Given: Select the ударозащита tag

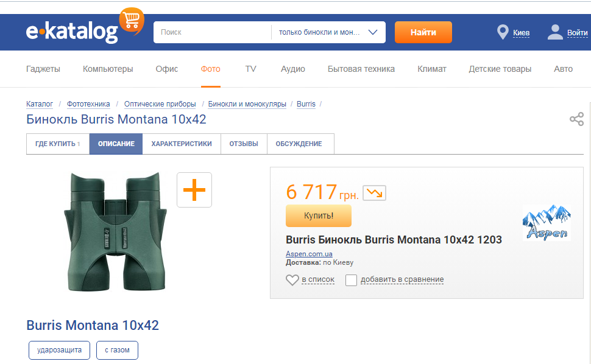Looking at the screenshot, I should tap(59, 350).
